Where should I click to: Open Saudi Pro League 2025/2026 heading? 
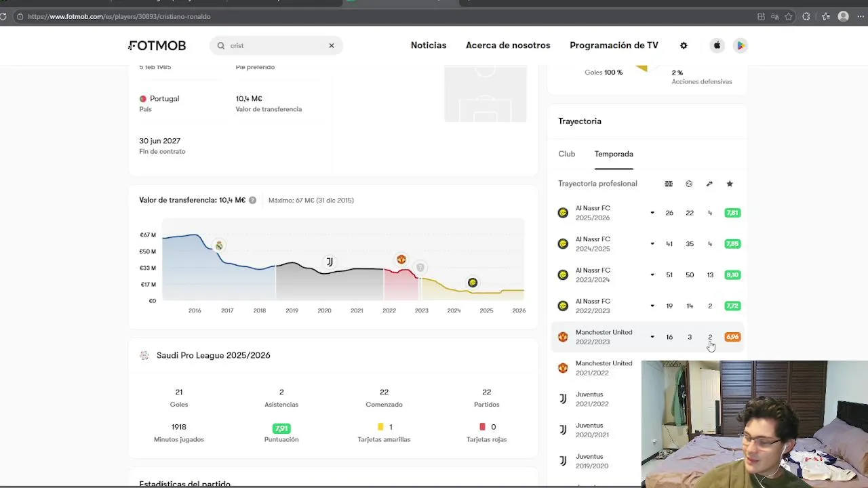pos(213,355)
